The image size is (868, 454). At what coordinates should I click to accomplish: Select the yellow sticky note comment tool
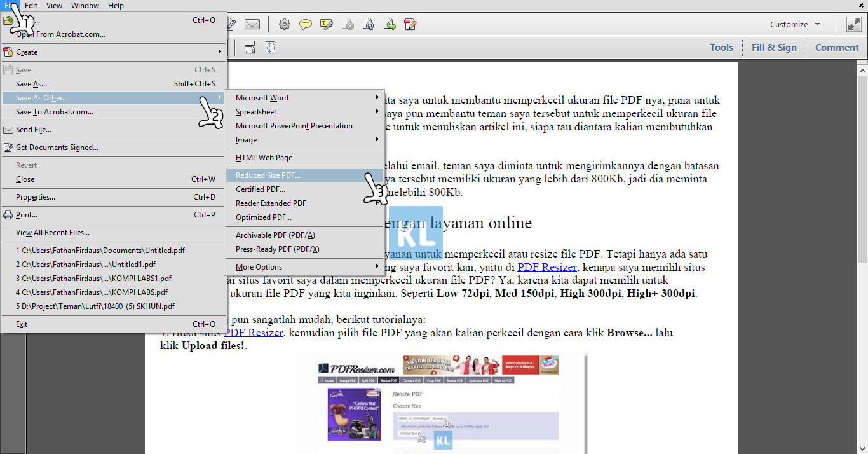[x=306, y=25]
